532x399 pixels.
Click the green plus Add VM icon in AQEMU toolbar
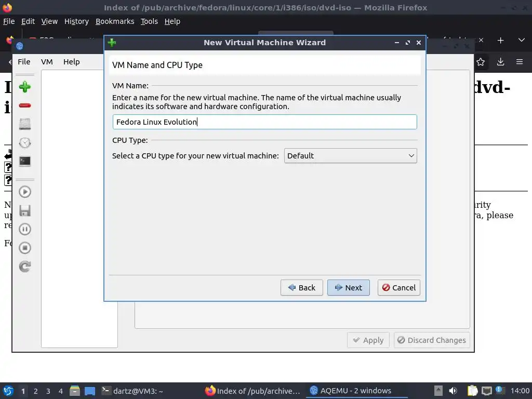click(25, 87)
